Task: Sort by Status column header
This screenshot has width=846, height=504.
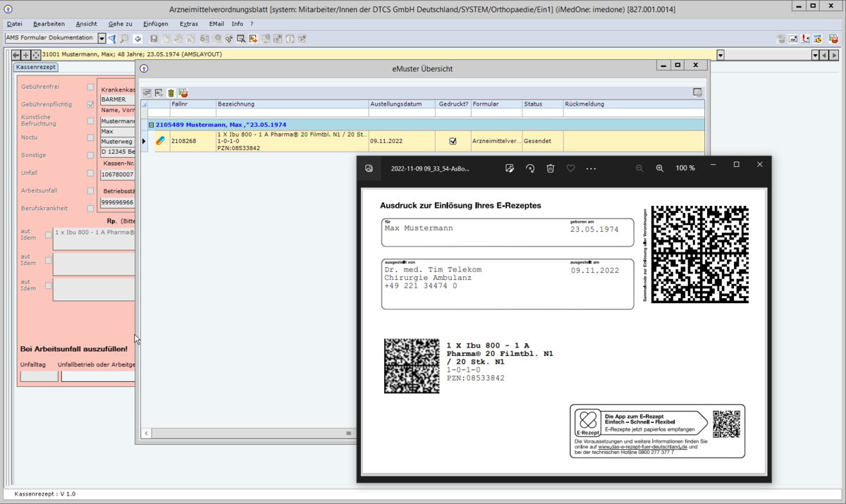Action: [x=542, y=104]
